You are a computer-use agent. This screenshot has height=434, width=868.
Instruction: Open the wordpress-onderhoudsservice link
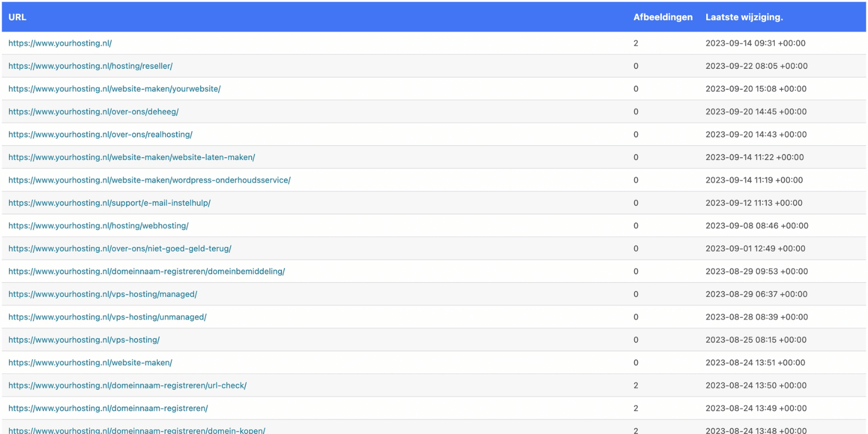point(150,180)
